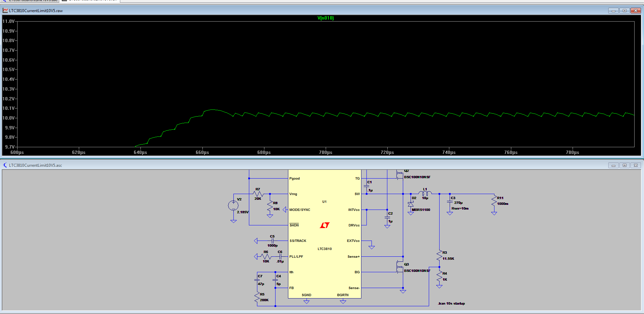The width and height of the screenshot is (644, 314).
Task: Select capacitor C1 .1µ symbol
Action: 366,186
